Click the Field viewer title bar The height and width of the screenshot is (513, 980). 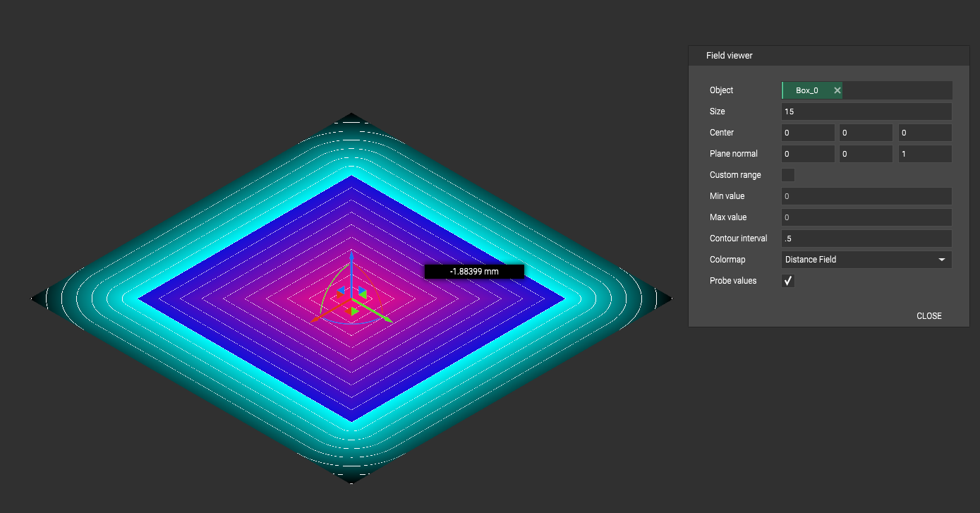click(x=829, y=56)
